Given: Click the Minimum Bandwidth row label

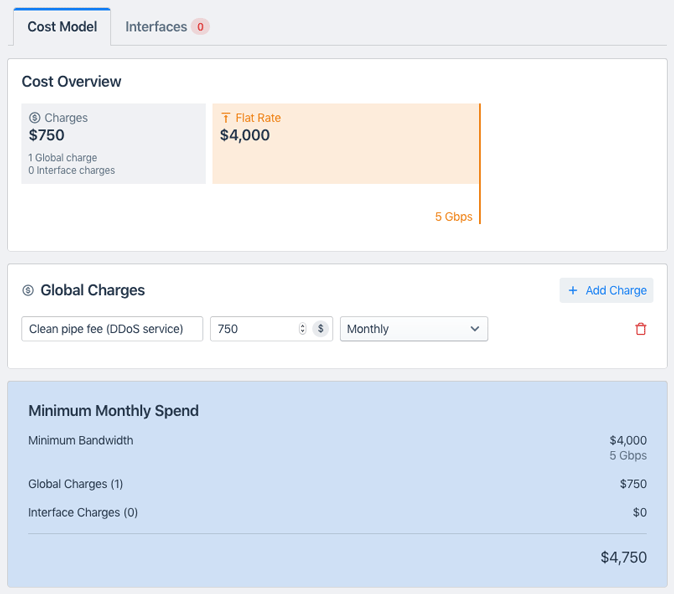Looking at the screenshot, I should pos(81,441).
